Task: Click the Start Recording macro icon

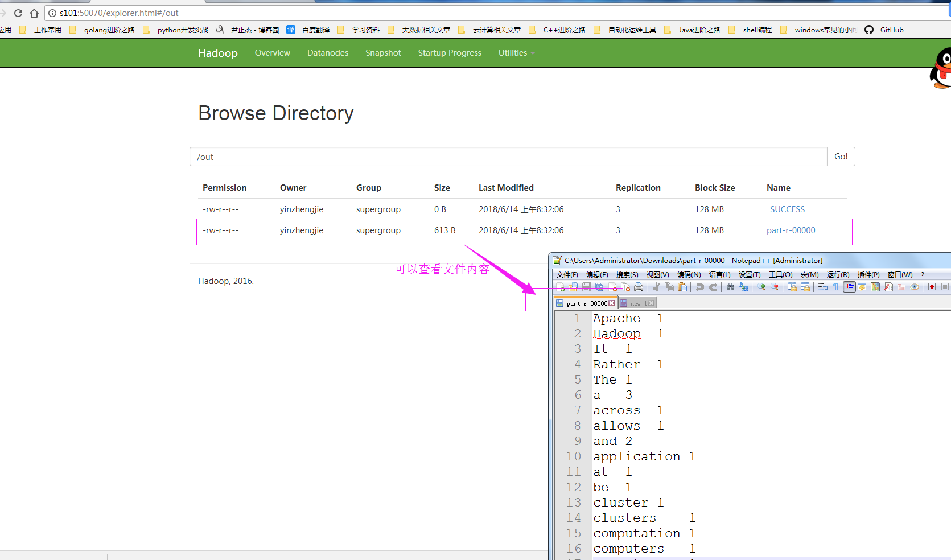Action: tap(932, 287)
